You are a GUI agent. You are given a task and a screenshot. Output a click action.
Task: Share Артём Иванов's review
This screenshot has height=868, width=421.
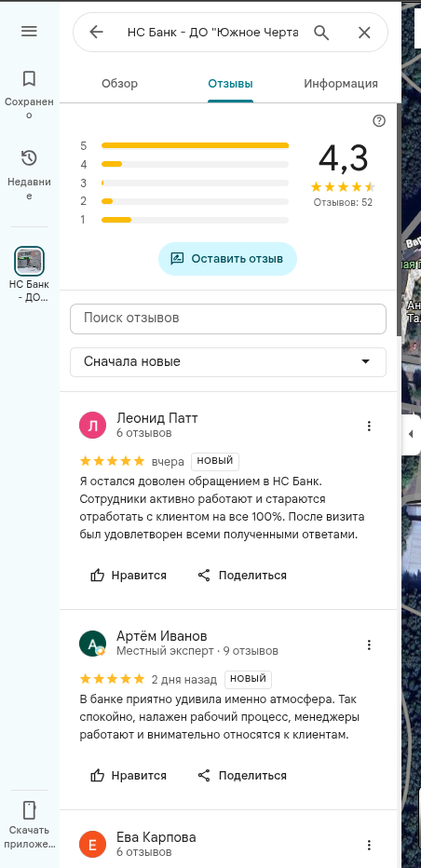(x=242, y=776)
